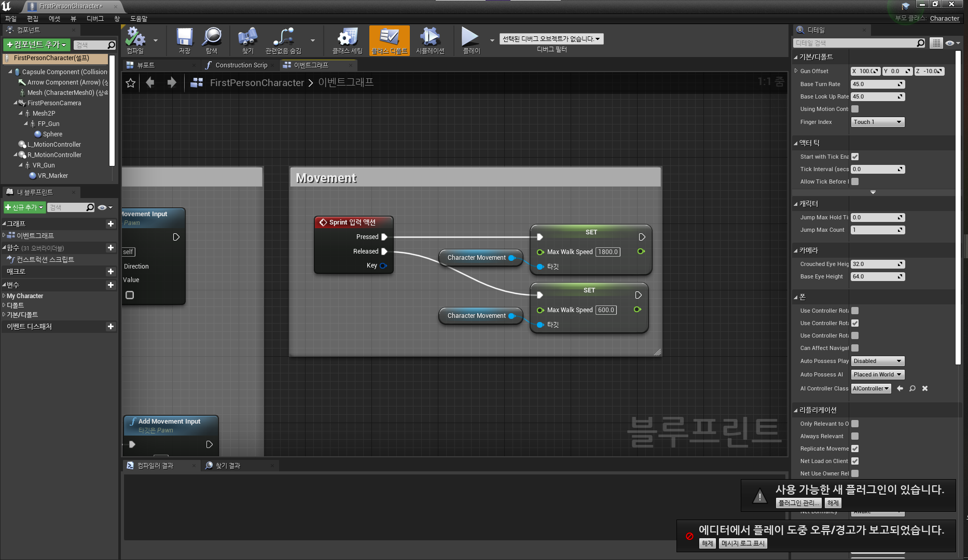This screenshot has width=968, height=560.
Task: Click the property matrix grid icon in Details
Action: point(936,43)
